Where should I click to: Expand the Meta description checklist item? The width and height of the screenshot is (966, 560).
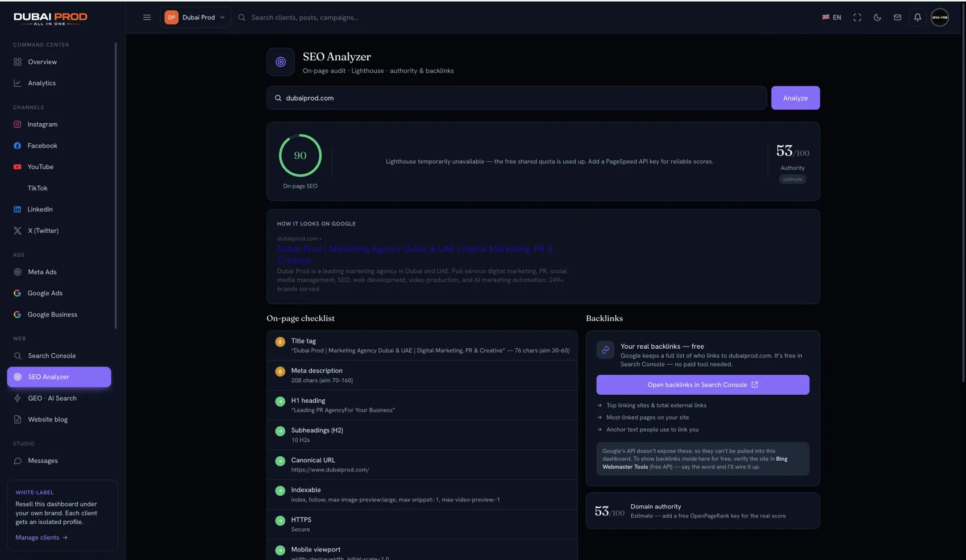point(422,375)
